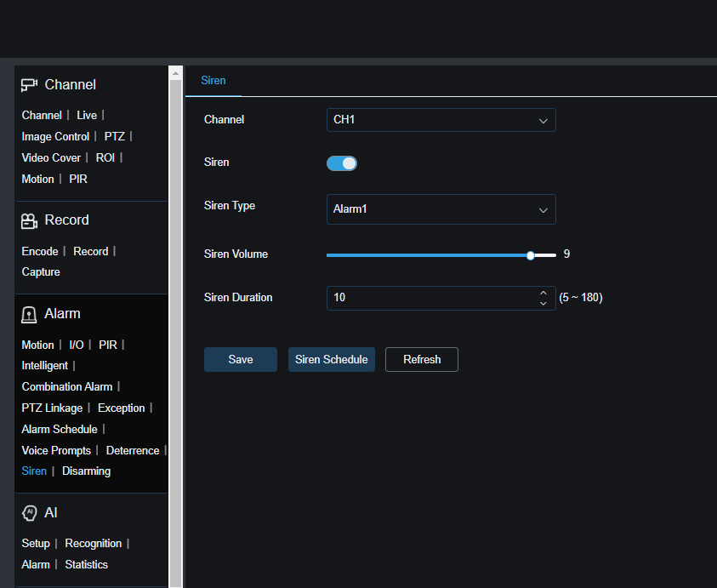Click the Alarm siren icon in sidebar
This screenshot has height=588, width=717.
pos(30,314)
